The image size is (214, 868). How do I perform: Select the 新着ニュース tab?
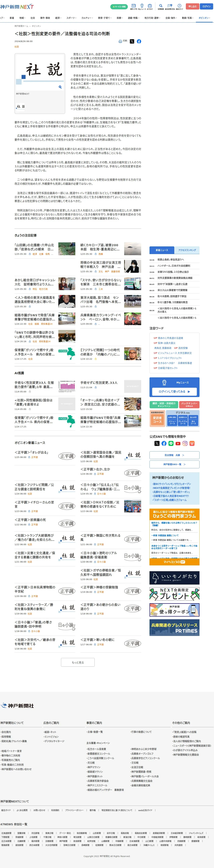pyautogui.click(x=162, y=250)
